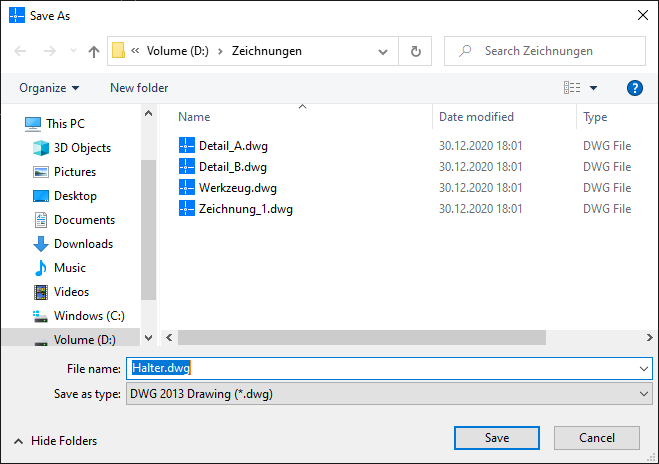Expand the Save as type dropdown

click(x=643, y=394)
